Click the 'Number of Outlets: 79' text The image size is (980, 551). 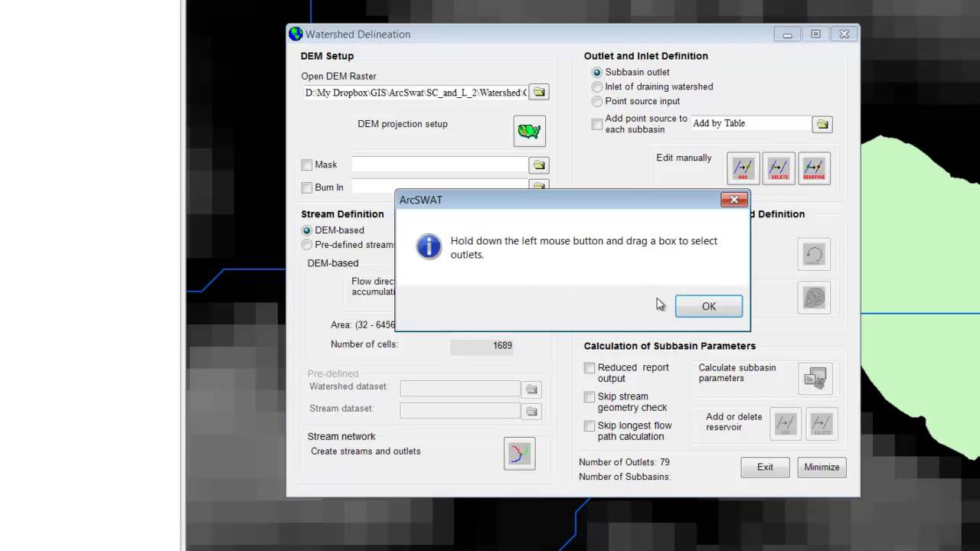(x=624, y=462)
